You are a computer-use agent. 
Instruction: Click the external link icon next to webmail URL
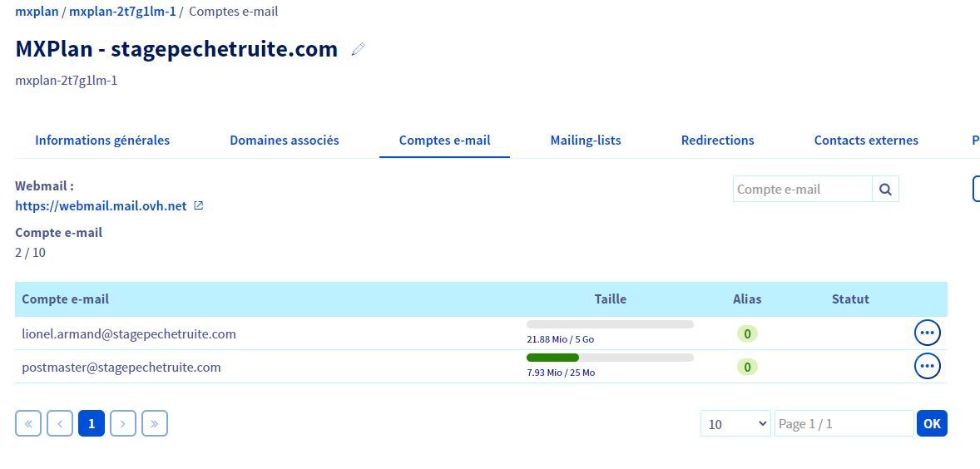click(x=199, y=206)
